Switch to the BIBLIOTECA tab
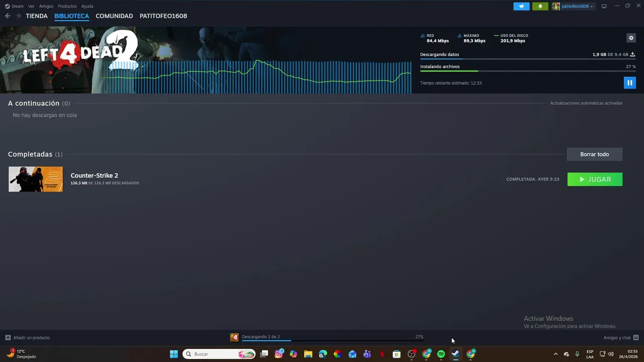The width and height of the screenshot is (644, 362). pos(71,16)
